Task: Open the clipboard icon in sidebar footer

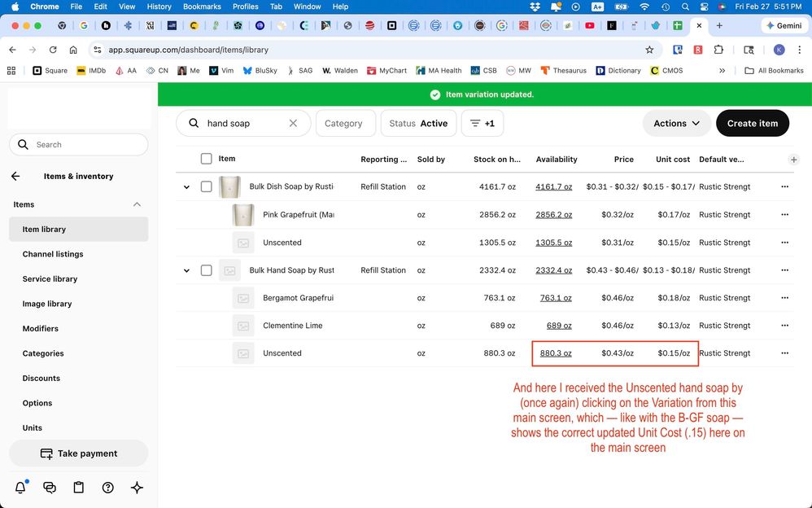Action: click(79, 488)
